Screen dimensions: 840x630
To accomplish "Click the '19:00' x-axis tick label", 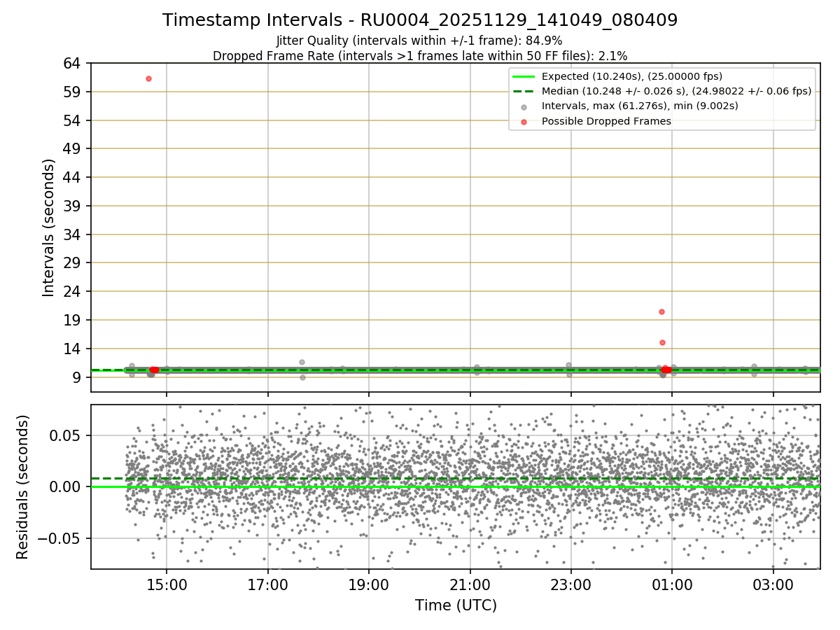I will 368,584.
